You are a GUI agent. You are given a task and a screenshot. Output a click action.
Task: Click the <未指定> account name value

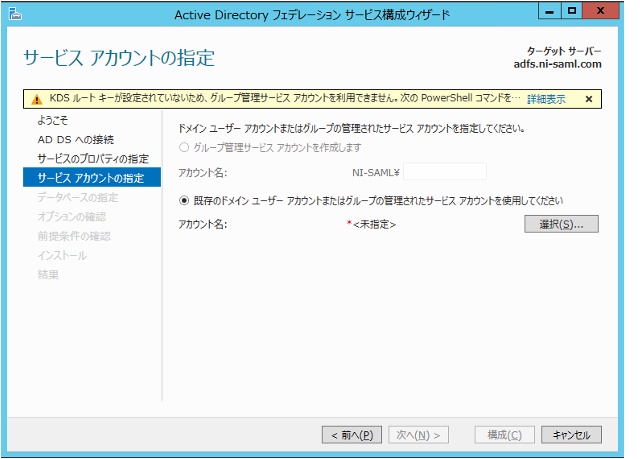click(x=374, y=224)
